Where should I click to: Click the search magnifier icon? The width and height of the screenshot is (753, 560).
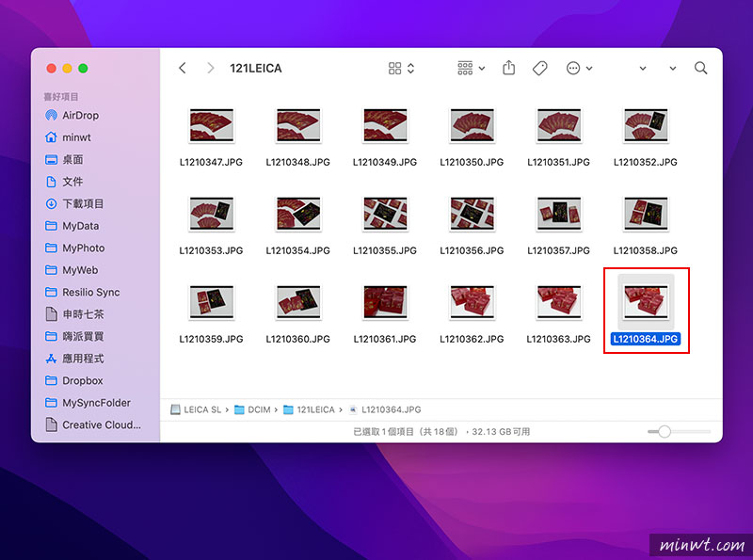coord(700,68)
